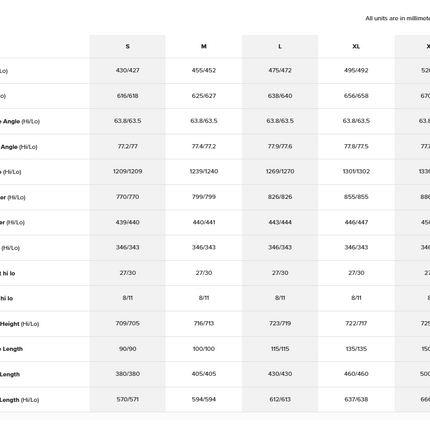The width and height of the screenshot is (430, 430).
Task: Click the 594/594 cell in M column
Action: click(204, 399)
